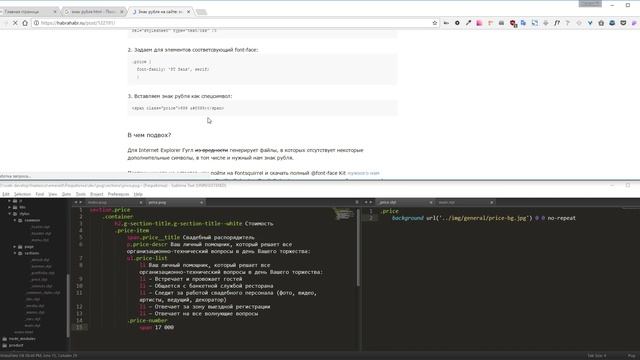Click the span class="price" code snippet
The height and width of the screenshot is (360, 640).
(x=178, y=108)
